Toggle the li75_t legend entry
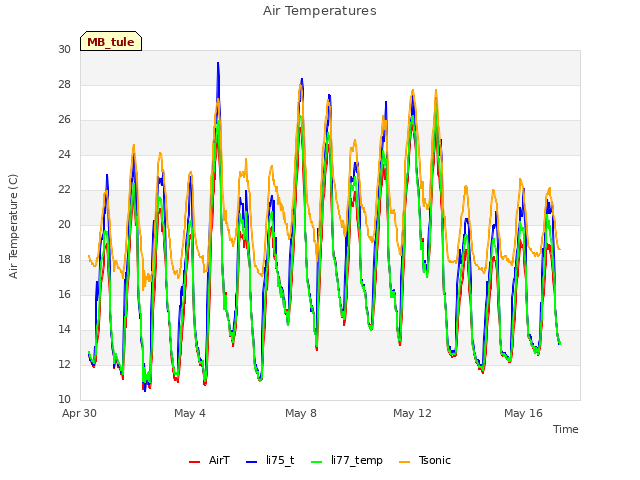 tap(270, 460)
